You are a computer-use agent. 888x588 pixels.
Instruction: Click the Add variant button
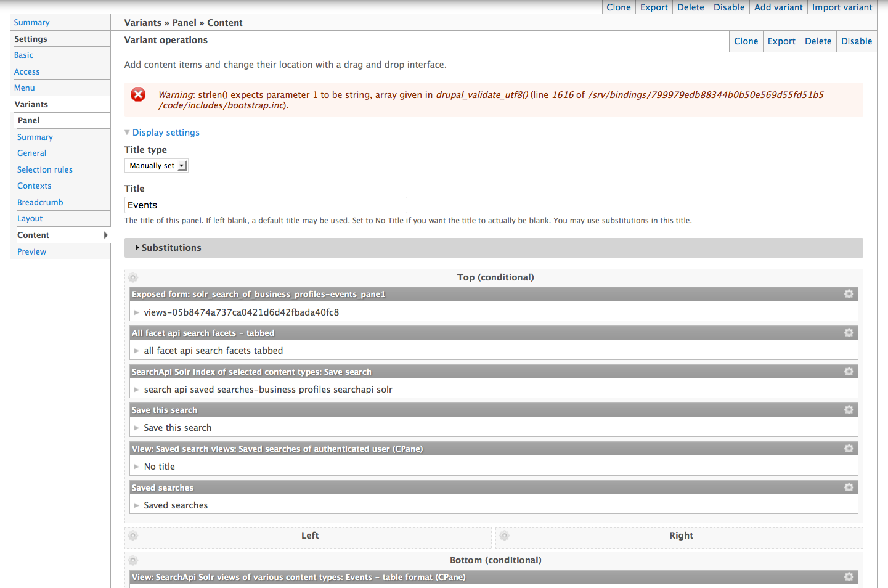[778, 7]
